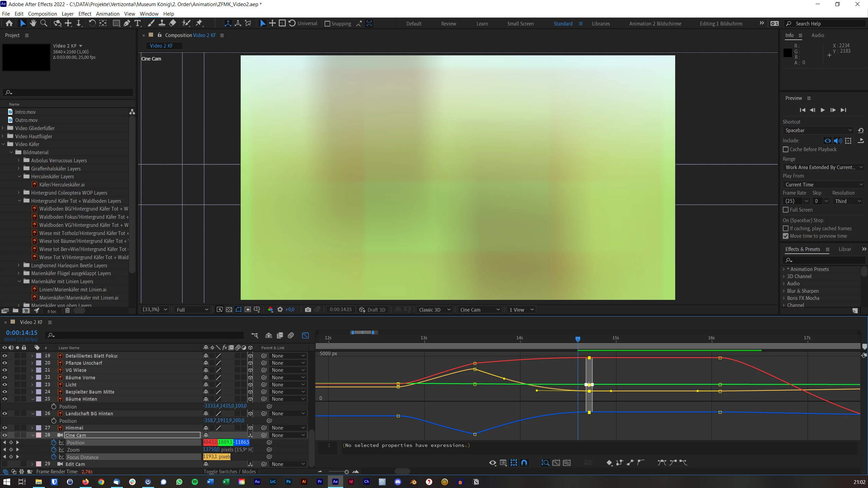The width and height of the screenshot is (868, 488).
Task: Click the Zoom property stopwatch
Action: coord(54,450)
